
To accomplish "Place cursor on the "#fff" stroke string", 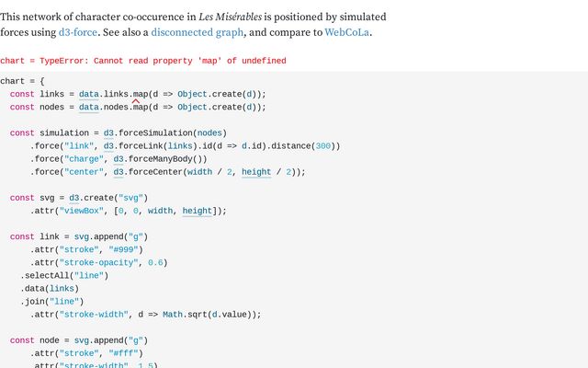I will pyautogui.click(x=124, y=353).
